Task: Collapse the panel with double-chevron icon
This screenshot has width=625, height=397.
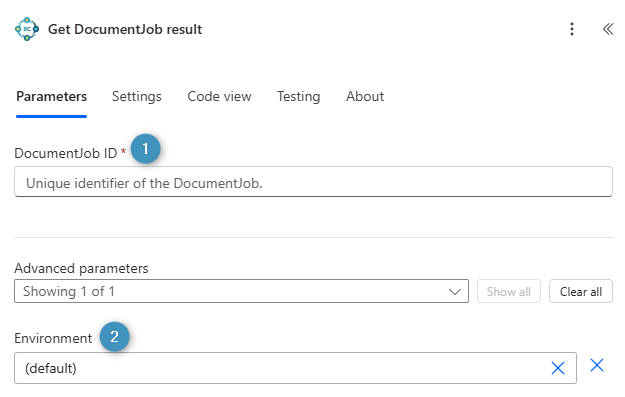Action: pos(607,29)
